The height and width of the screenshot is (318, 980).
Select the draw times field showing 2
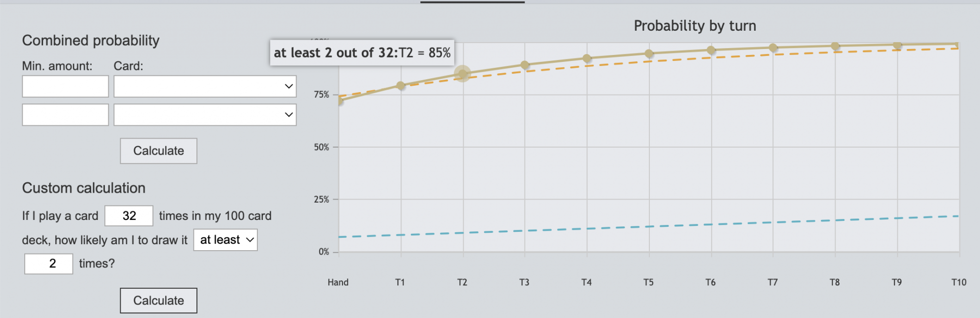[x=49, y=264]
